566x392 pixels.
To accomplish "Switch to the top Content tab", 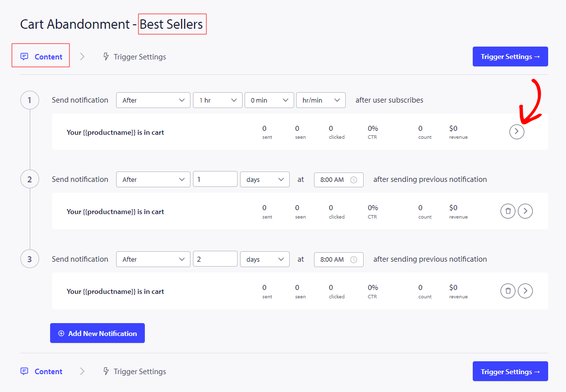I will (x=42, y=56).
